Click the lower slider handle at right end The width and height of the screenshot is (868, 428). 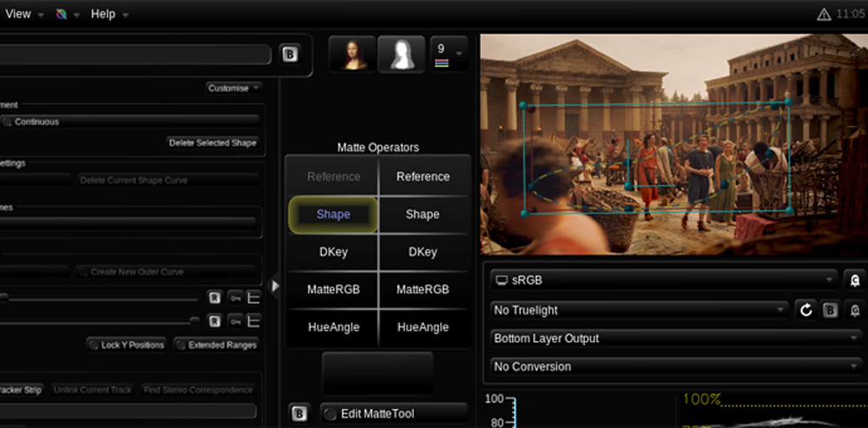(x=194, y=321)
